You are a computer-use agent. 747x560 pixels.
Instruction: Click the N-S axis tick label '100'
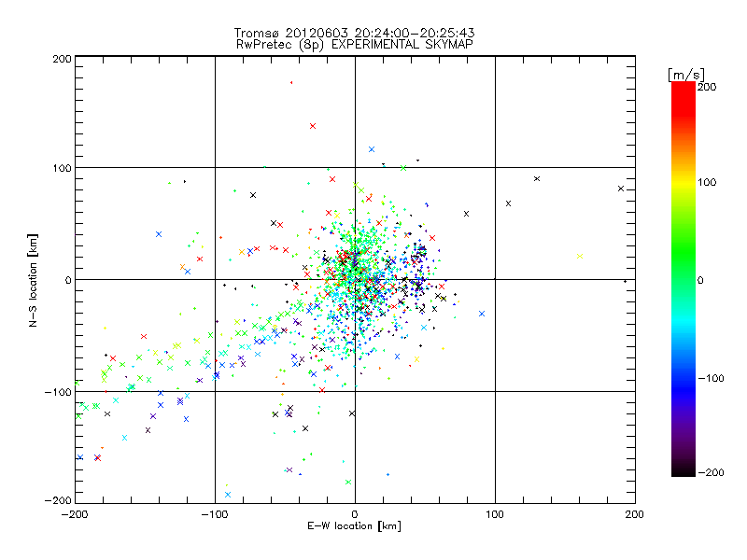[62, 168]
